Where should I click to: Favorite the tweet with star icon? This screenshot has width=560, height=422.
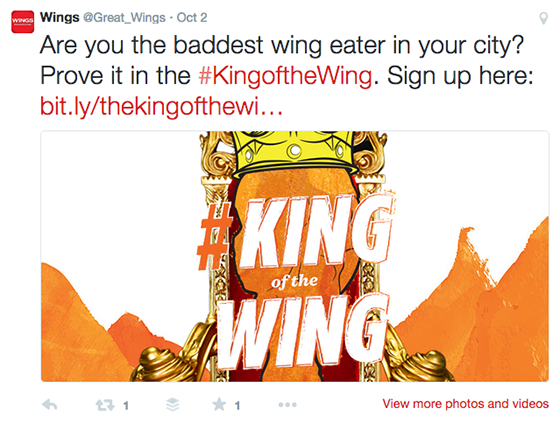coord(219,405)
